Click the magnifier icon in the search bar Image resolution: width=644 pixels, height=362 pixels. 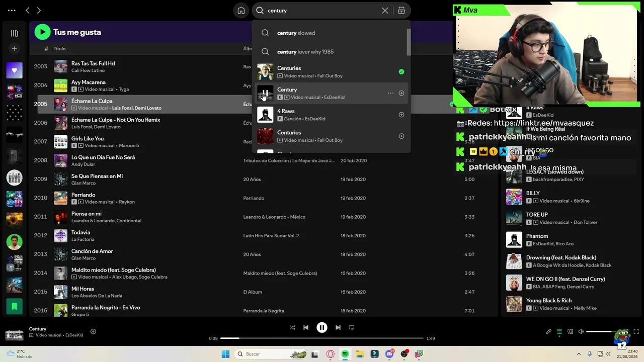click(260, 11)
